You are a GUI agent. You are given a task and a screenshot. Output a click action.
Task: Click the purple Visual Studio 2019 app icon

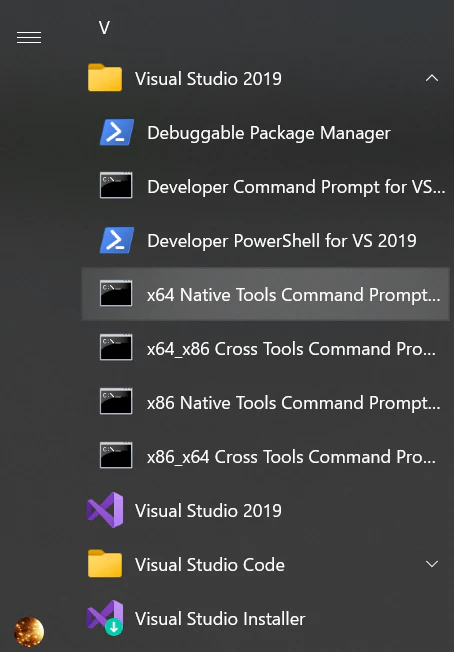coord(105,510)
